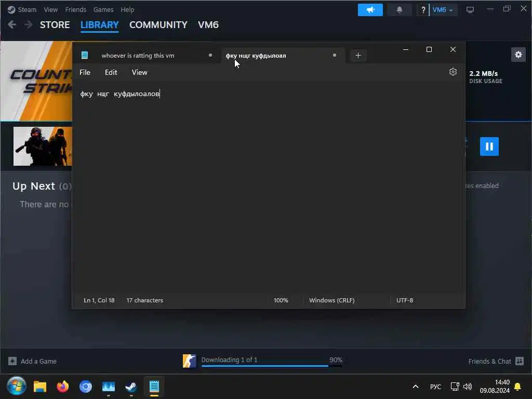Show hidden tray icons chevron

pyautogui.click(x=415, y=387)
